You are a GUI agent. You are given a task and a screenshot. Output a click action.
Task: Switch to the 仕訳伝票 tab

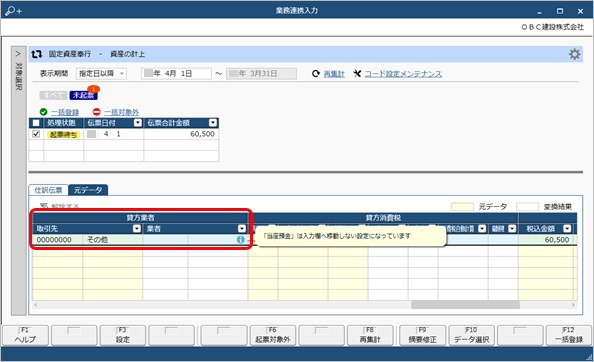pos(48,190)
